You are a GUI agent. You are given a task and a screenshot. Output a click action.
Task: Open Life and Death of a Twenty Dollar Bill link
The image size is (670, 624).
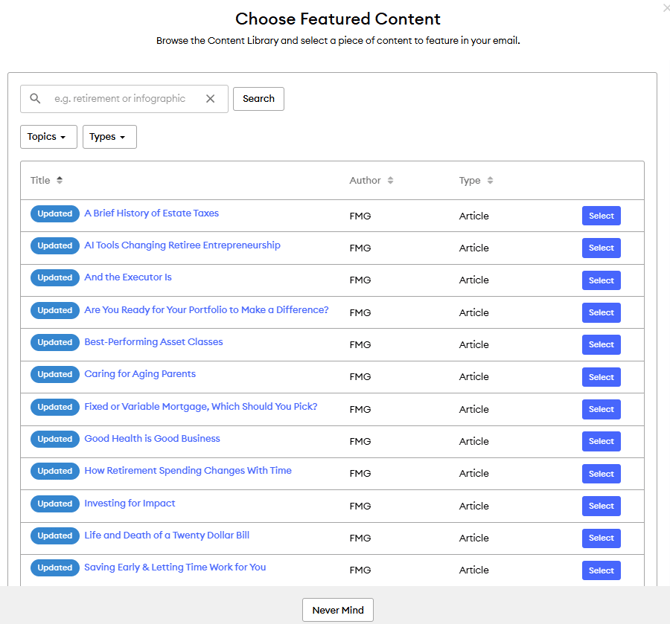167,535
